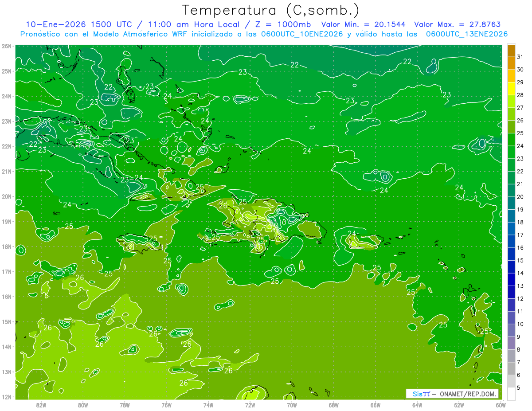Click the 15N latitude axis label
Screen dimensions: 532x411
pyautogui.click(x=7, y=321)
